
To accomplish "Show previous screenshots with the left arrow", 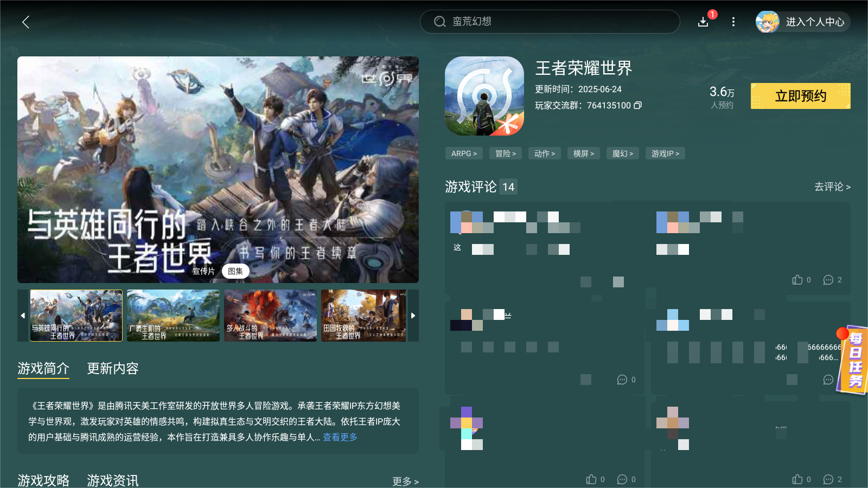I will pos(23,315).
